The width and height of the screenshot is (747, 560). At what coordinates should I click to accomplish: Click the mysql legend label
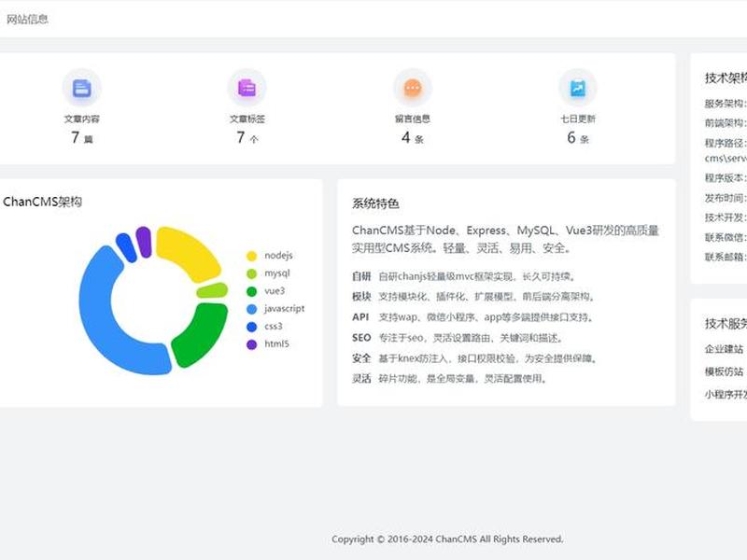(277, 273)
